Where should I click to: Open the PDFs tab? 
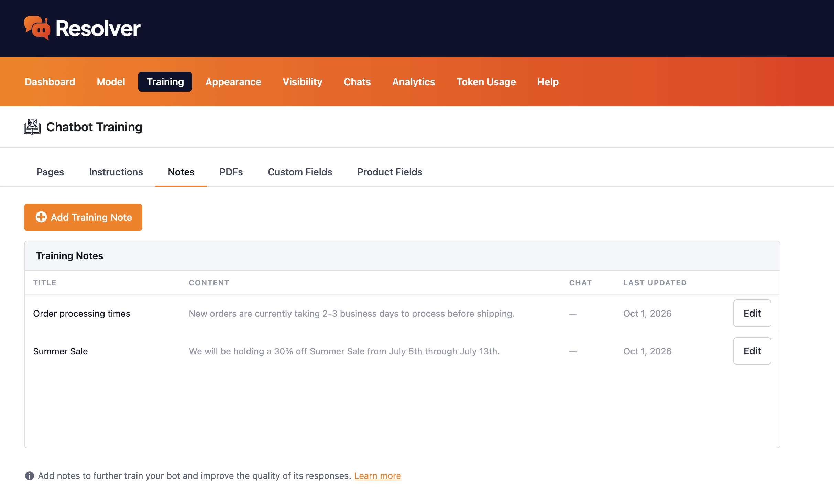pos(231,172)
